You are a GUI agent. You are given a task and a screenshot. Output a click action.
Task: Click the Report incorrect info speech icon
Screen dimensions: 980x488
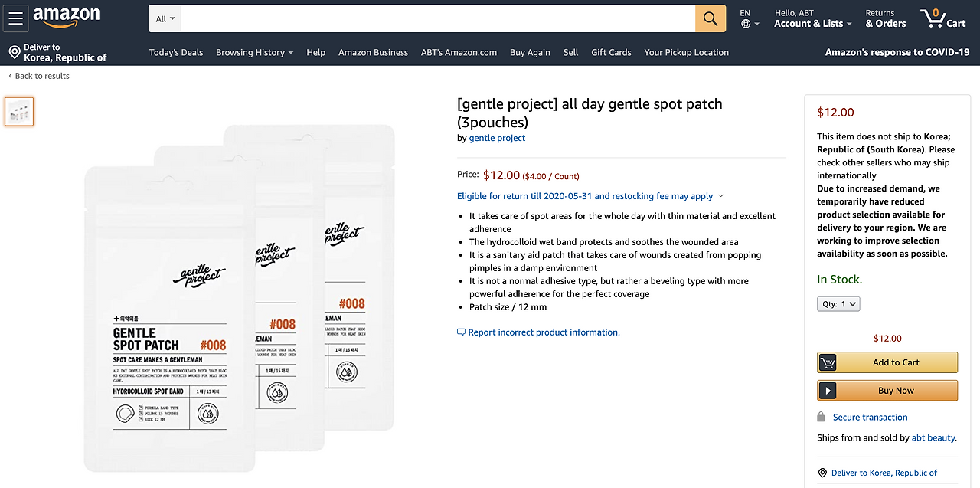coord(461,332)
